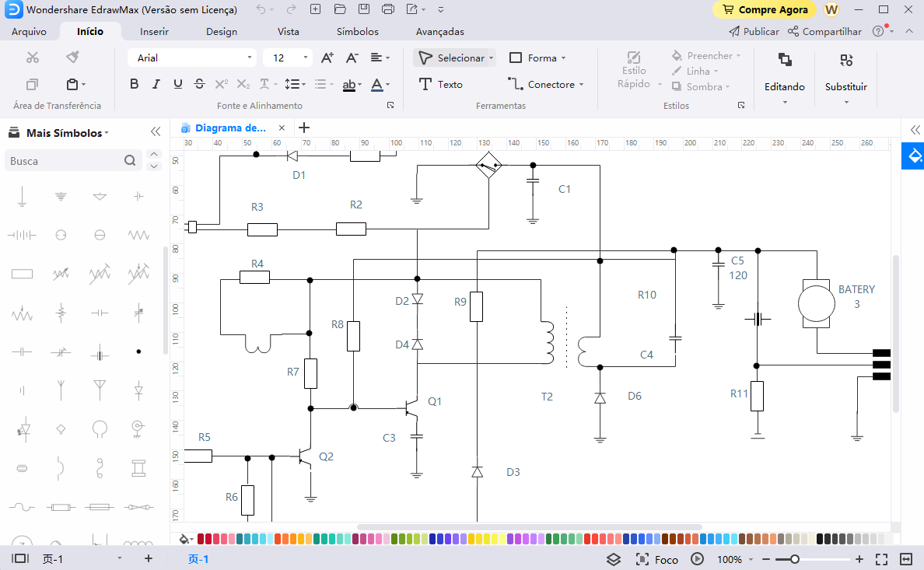This screenshot has width=924, height=570.
Task: Activate the Pincel de Formatação icon
Action: (72, 57)
